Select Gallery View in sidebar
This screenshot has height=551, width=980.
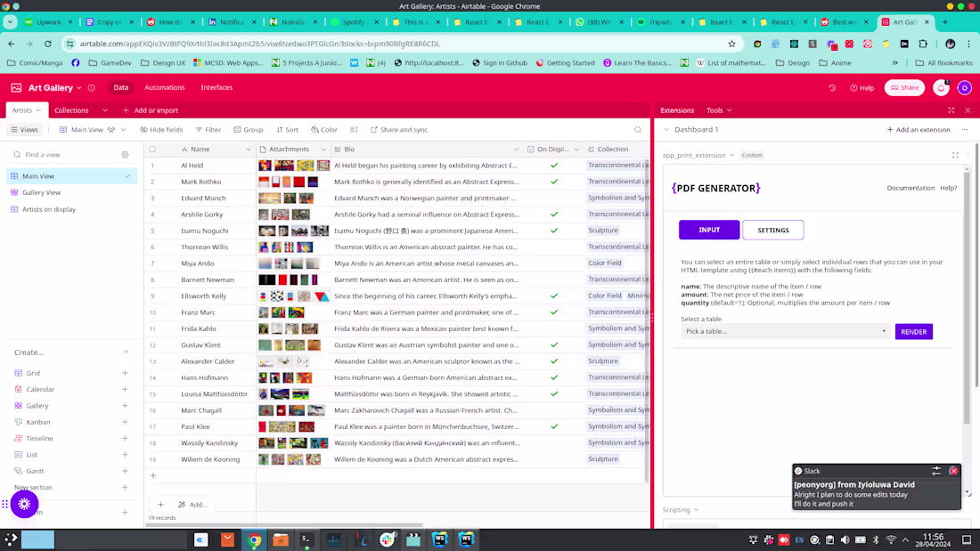41,192
